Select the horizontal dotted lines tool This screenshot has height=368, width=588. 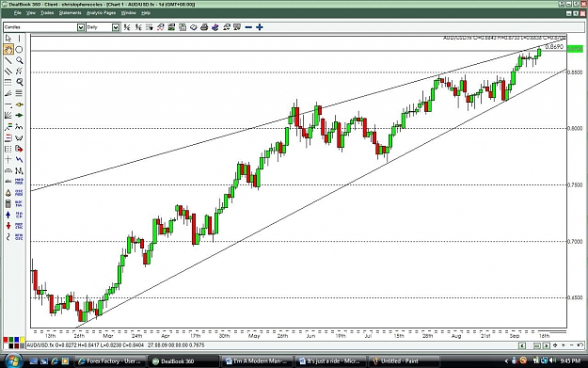pos(8,82)
